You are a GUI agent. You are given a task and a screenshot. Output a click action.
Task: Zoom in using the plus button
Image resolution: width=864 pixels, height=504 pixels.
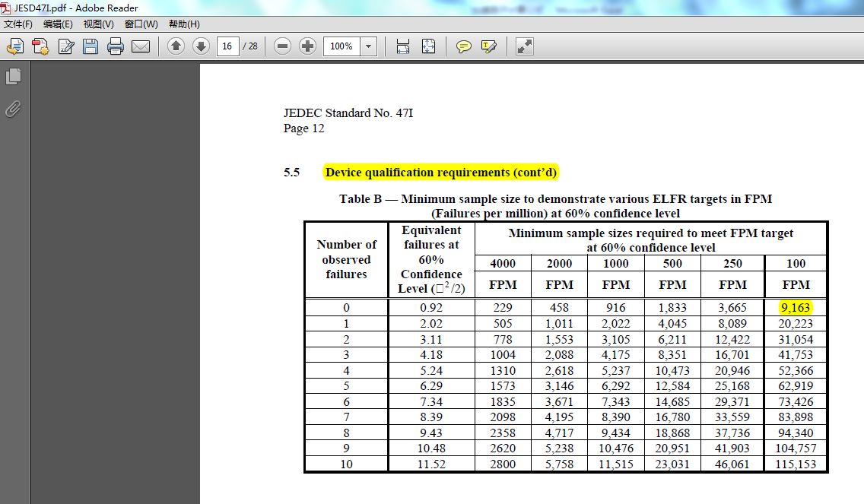tap(307, 46)
